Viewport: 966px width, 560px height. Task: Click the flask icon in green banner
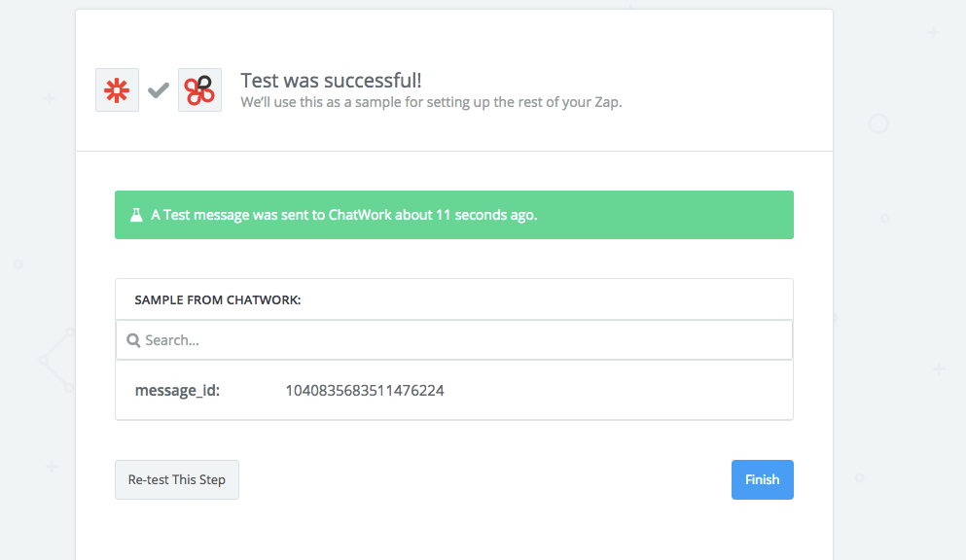click(x=136, y=215)
